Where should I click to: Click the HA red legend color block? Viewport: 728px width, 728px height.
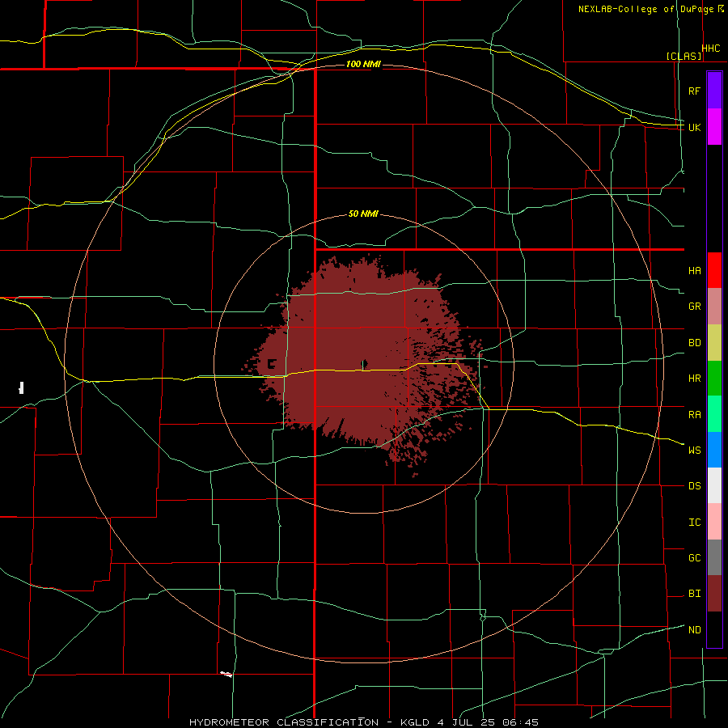(x=714, y=270)
